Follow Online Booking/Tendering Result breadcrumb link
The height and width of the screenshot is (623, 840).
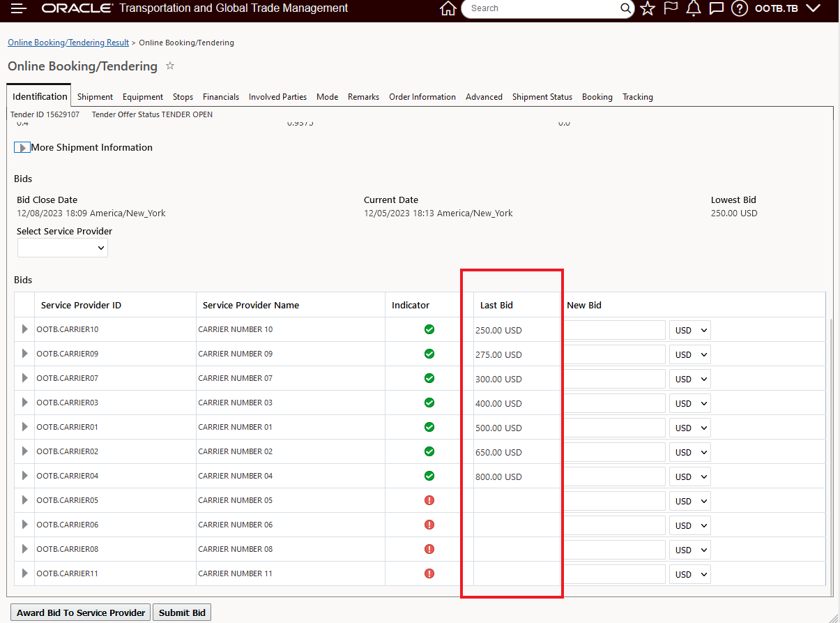point(68,43)
